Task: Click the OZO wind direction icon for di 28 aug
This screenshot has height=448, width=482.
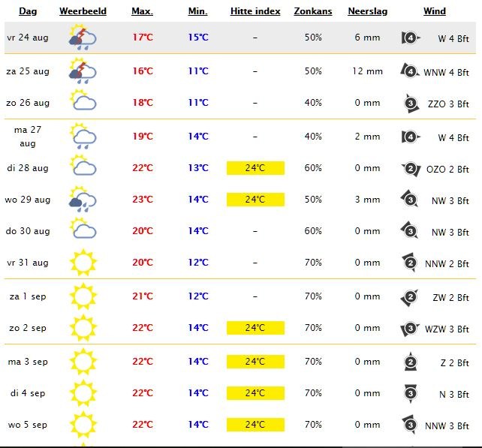Action: (x=411, y=169)
